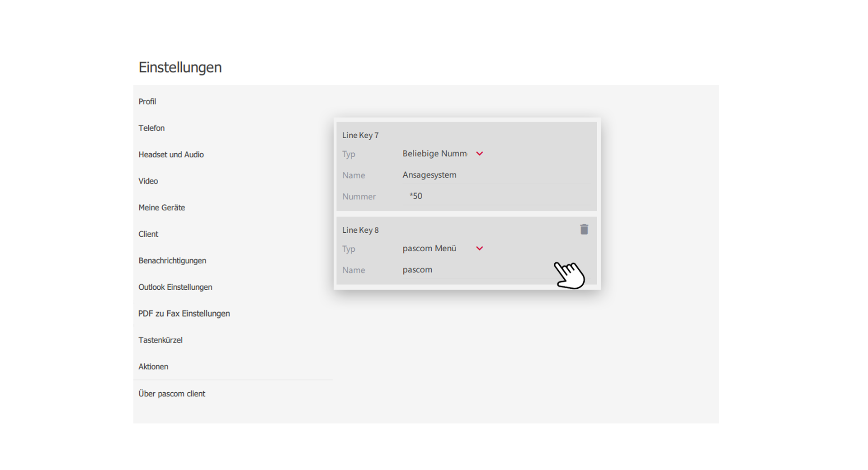The image size is (868, 470).
Task: Open the Profil settings section
Action: (x=147, y=102)
